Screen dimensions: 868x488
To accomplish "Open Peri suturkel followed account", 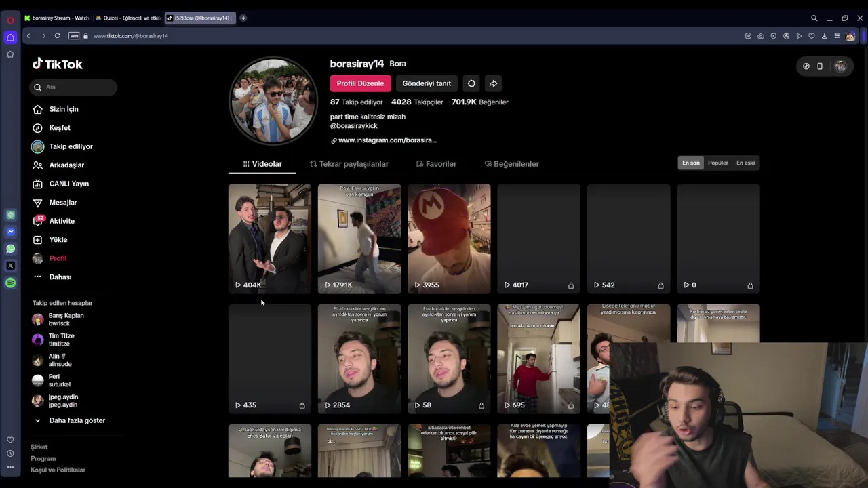I will point(52,380).
